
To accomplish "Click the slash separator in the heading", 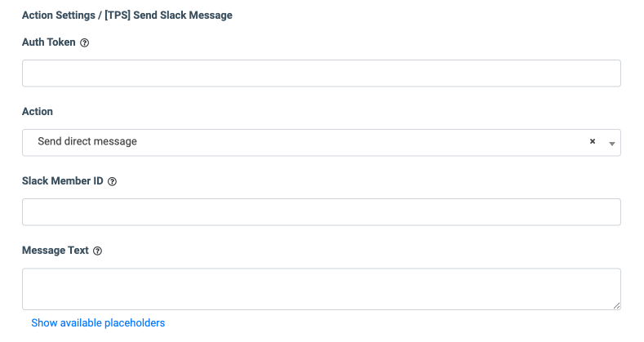I will pyautogui.click(x=100, y=15).
